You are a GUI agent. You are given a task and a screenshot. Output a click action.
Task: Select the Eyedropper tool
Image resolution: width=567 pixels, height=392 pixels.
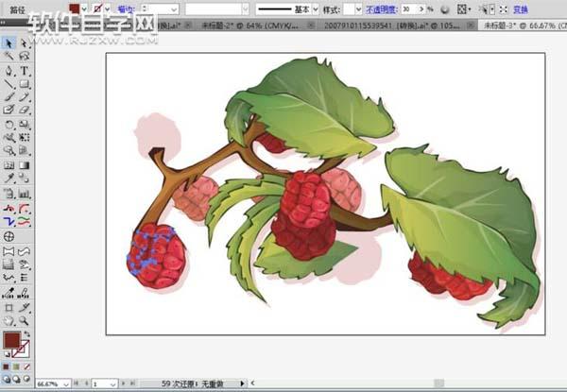9,177
